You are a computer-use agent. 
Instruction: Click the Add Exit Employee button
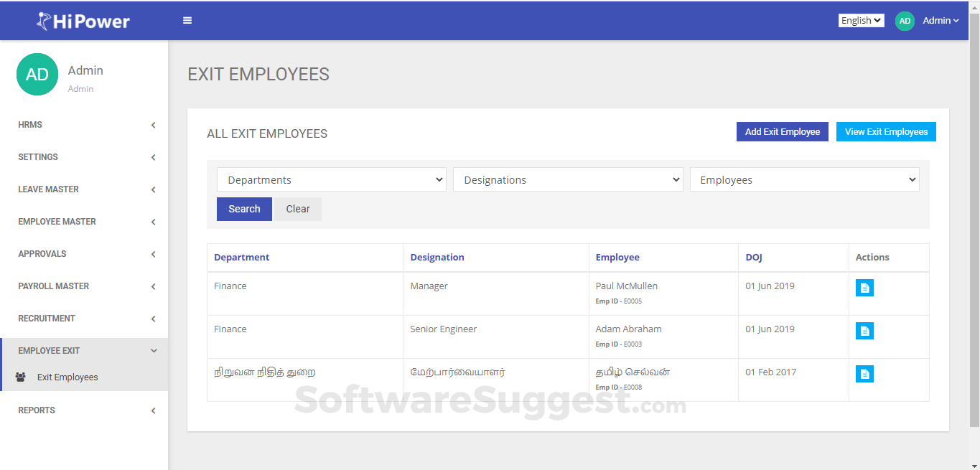[x=783, y=132]
